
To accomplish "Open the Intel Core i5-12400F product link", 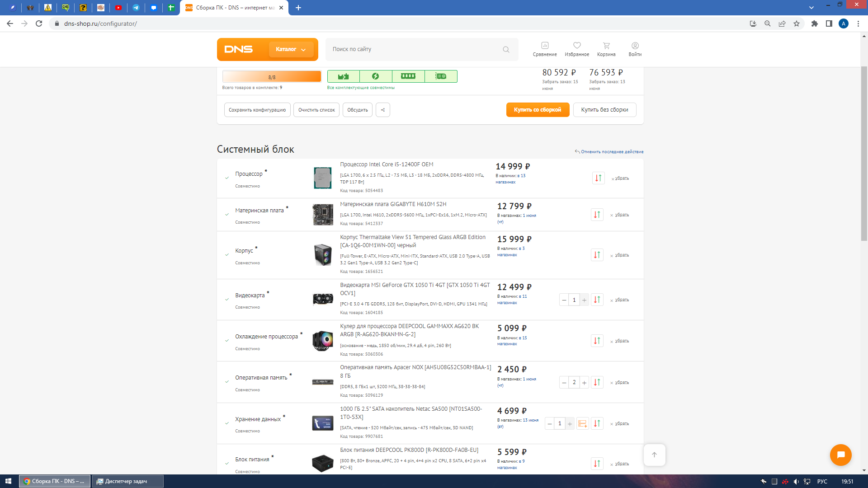I will pyautogui.click(x=387, y=164).
